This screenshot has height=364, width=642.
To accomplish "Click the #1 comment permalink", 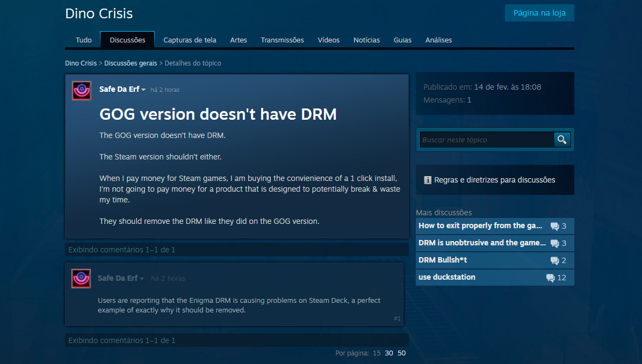I will (x=397, y=318).
